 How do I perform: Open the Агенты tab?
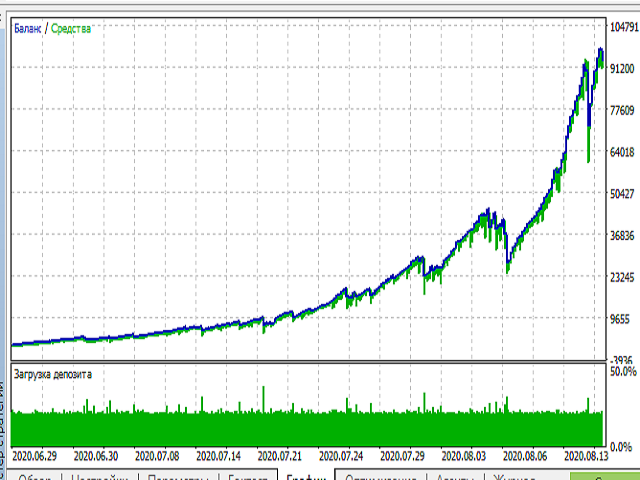[x=455, y=477]
